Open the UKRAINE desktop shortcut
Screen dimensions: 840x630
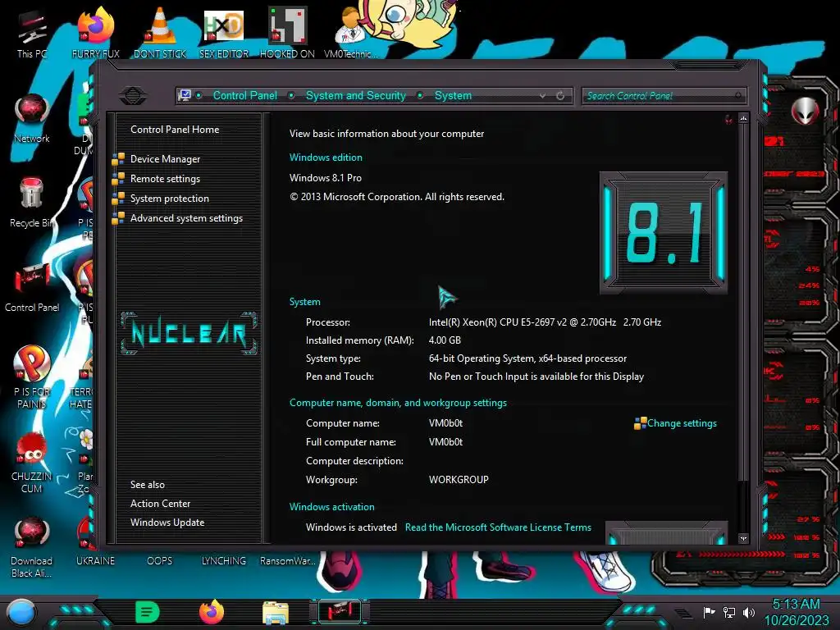click(95, 561)
